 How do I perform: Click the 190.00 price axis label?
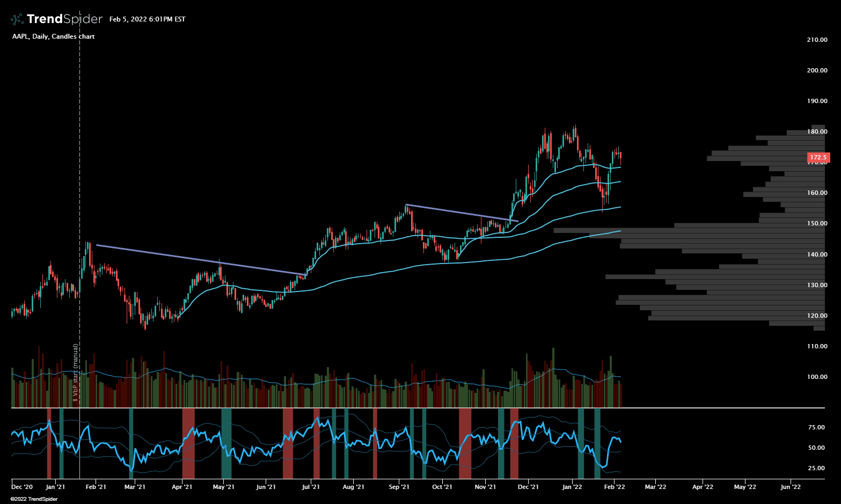(x=817, y=101)
